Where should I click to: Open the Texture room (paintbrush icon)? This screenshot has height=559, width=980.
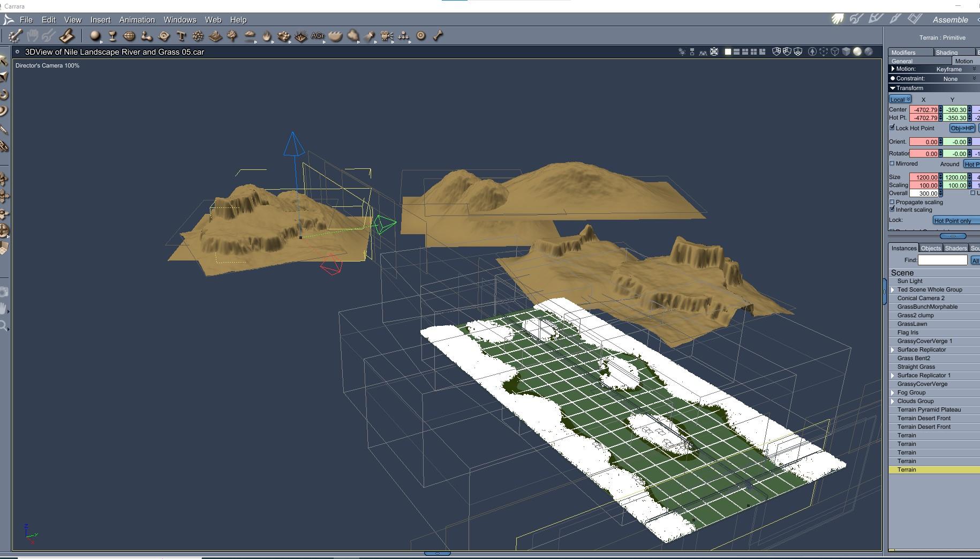895,19
